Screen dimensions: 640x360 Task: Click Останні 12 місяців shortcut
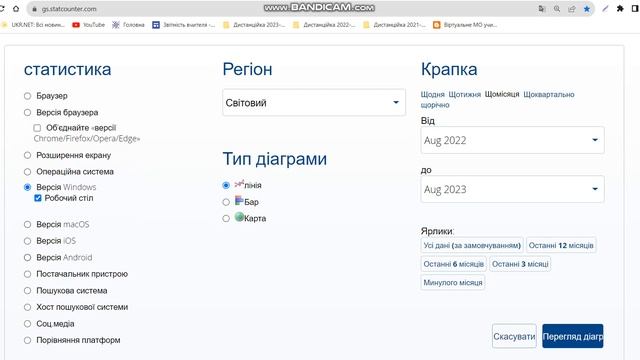[561, 245]
